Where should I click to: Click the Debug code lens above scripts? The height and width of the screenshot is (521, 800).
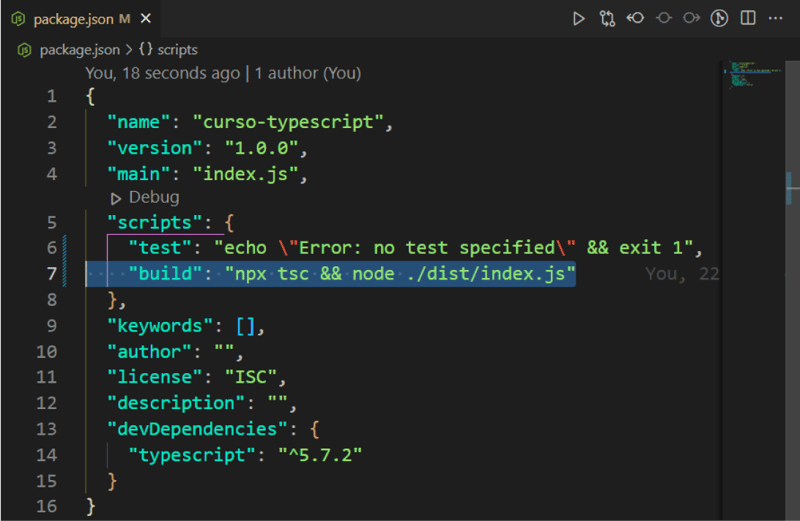tap(154, 197)
